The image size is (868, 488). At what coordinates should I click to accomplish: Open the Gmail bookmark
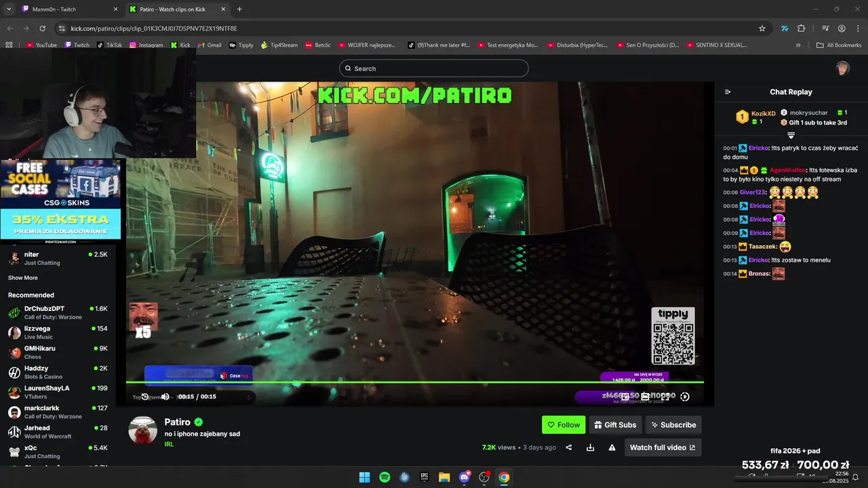209,45
